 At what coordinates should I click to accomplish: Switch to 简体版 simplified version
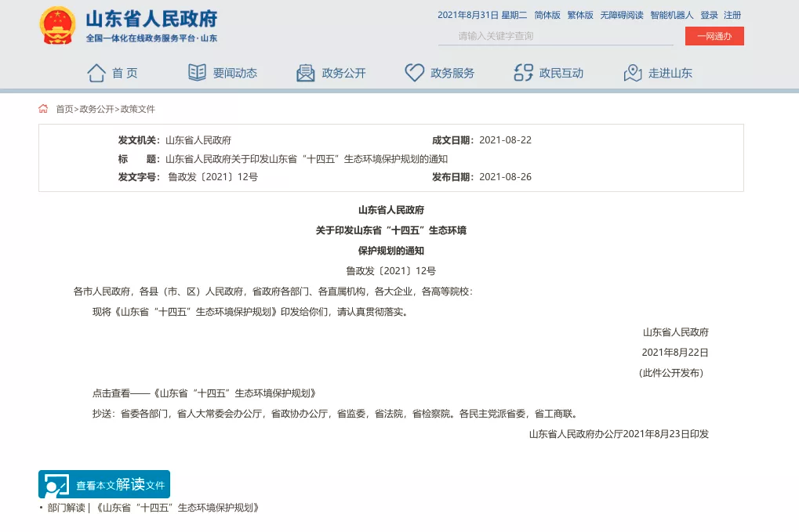(547, 15)
